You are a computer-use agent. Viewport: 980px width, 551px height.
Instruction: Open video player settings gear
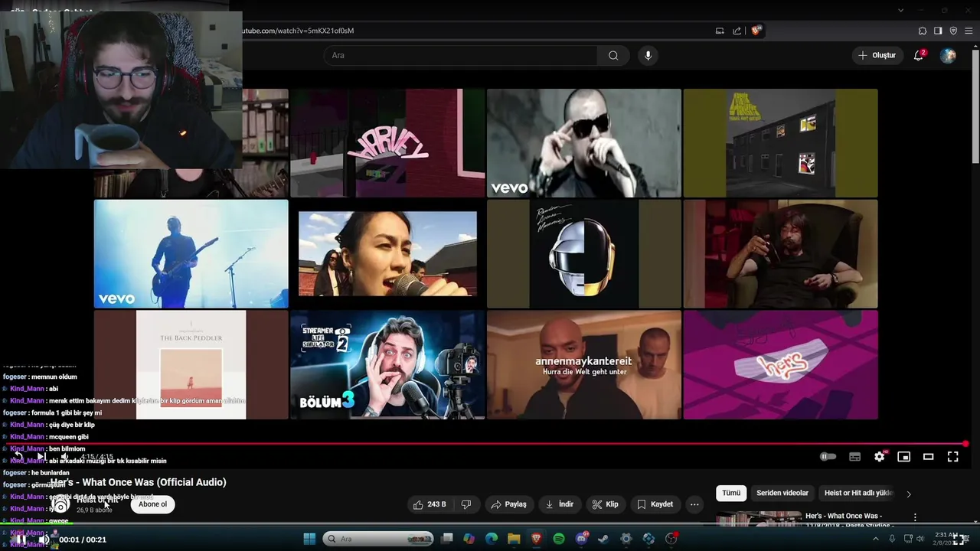click(x=879, y=457)
